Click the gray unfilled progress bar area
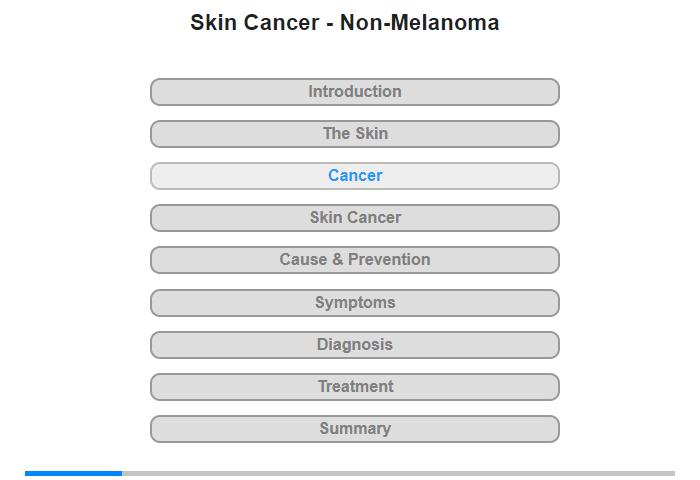This screenshot has height=480, width=700. coord(398,473)
